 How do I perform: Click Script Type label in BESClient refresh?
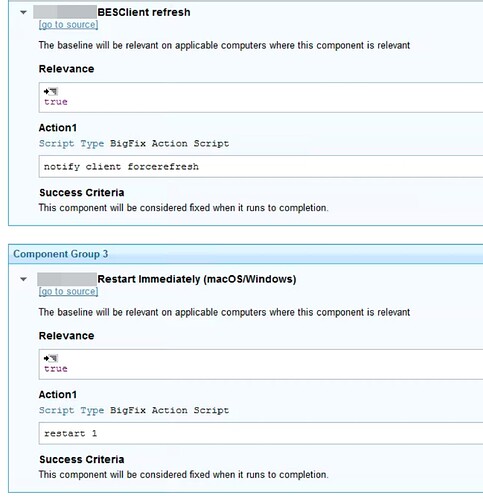pyautogui.click(x=72, y=144)
